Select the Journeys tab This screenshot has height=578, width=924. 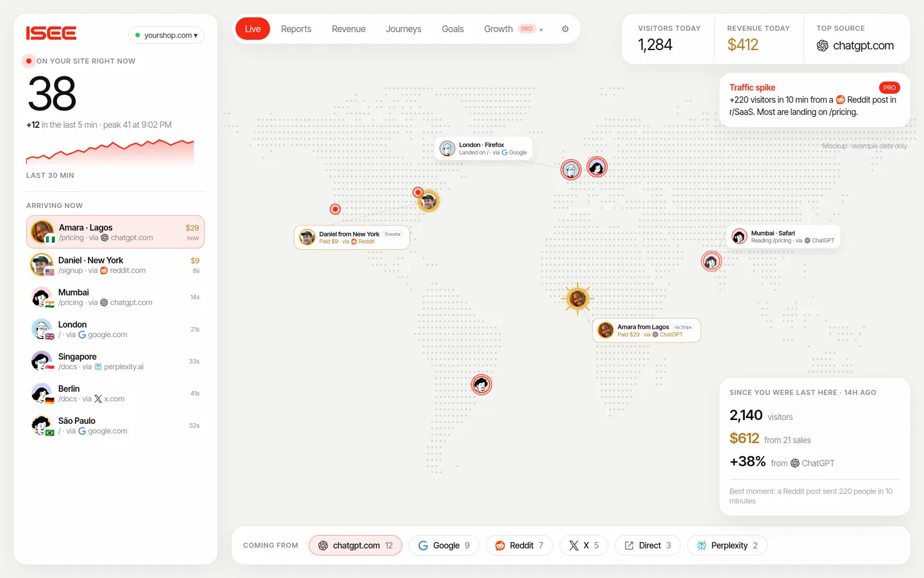(x=404, y=29)
